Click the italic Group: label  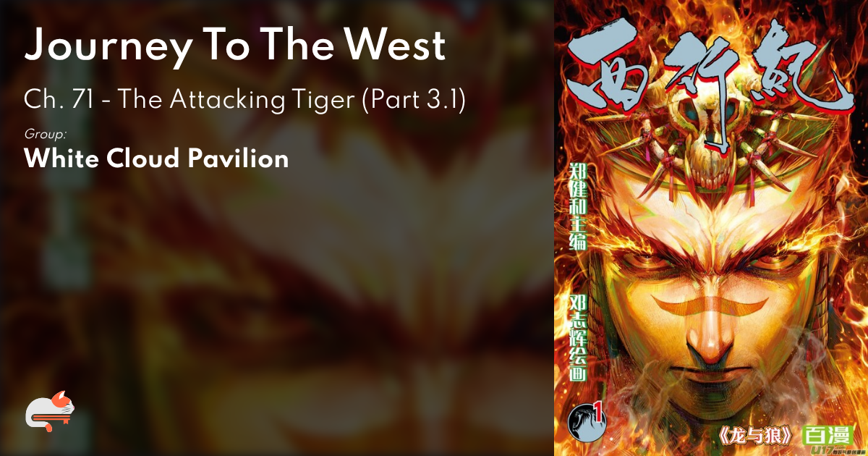click(x=46, y=135)
